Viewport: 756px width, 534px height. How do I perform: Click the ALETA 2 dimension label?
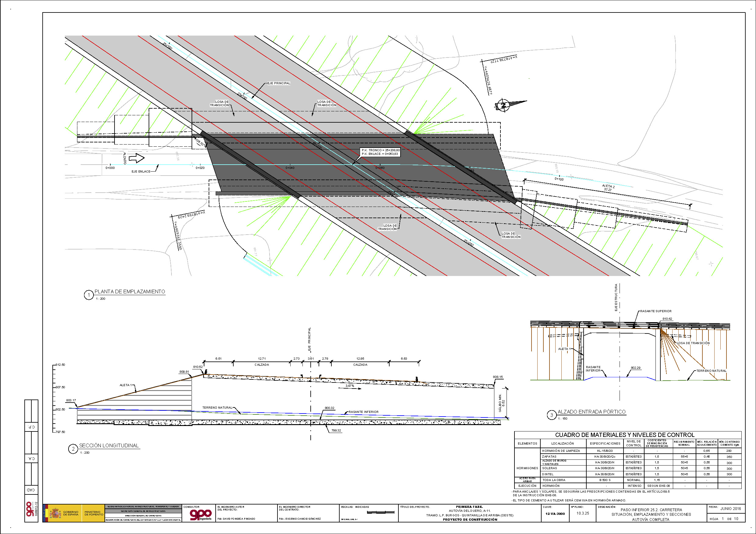tap(608, 187)
